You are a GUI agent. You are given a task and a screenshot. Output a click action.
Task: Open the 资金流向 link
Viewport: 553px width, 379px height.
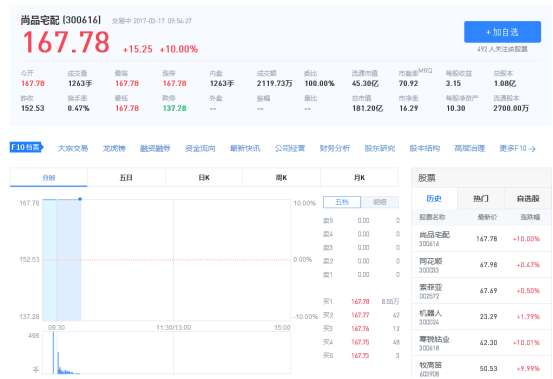pyautogui.click(x=200, y=148)
